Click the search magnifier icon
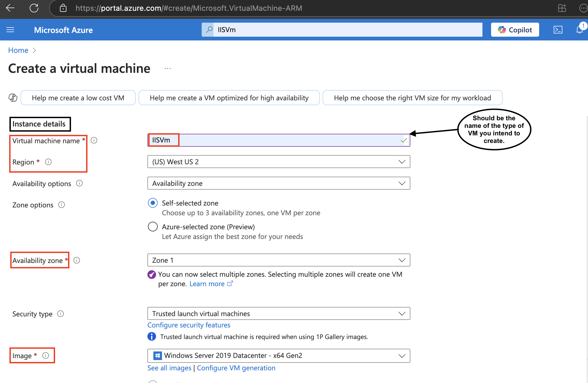The width and height of the screenshot is (588, 383). [x=209, y=30]
